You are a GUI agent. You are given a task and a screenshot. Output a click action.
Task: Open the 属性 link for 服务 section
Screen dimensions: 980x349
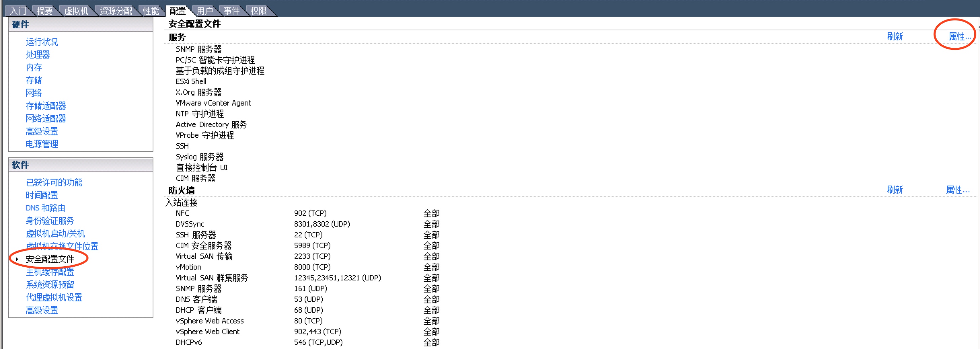coord(959,37)
